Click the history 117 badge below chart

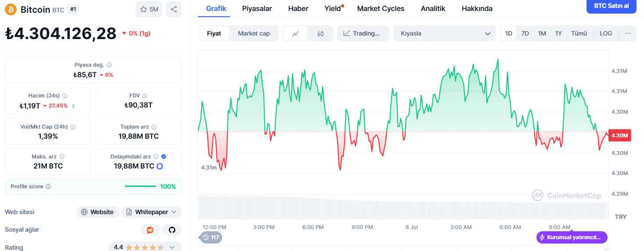pyautogui.click(x=211, y=237)
